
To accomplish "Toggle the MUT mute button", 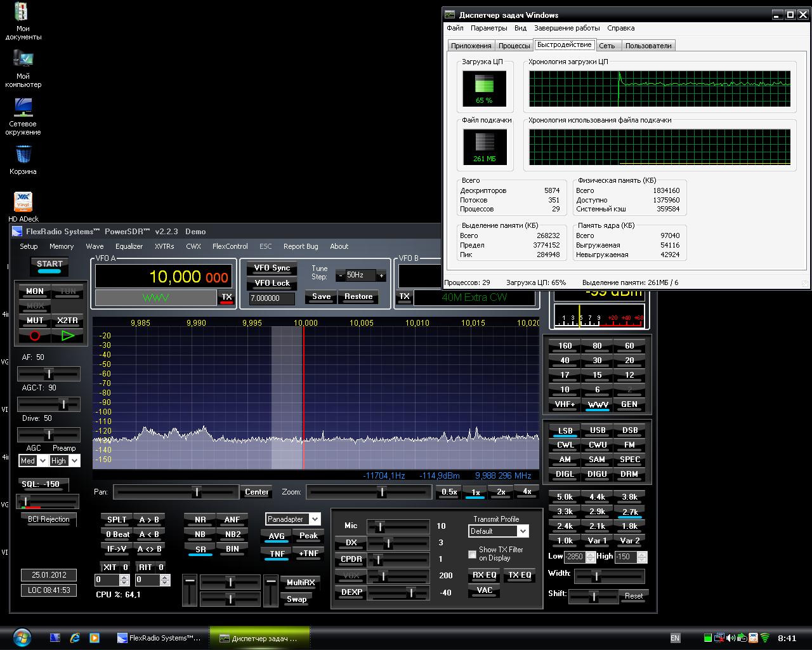I will coord(35,321).
